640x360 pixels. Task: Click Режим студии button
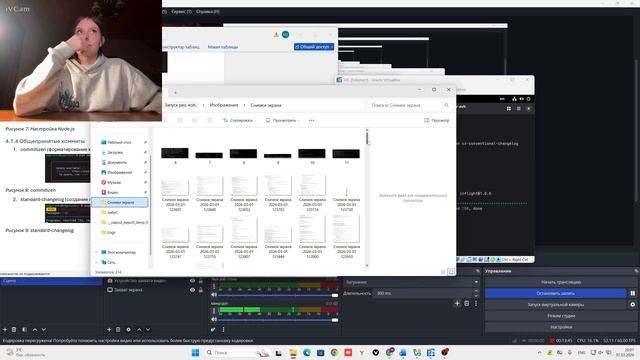(561, 316)
